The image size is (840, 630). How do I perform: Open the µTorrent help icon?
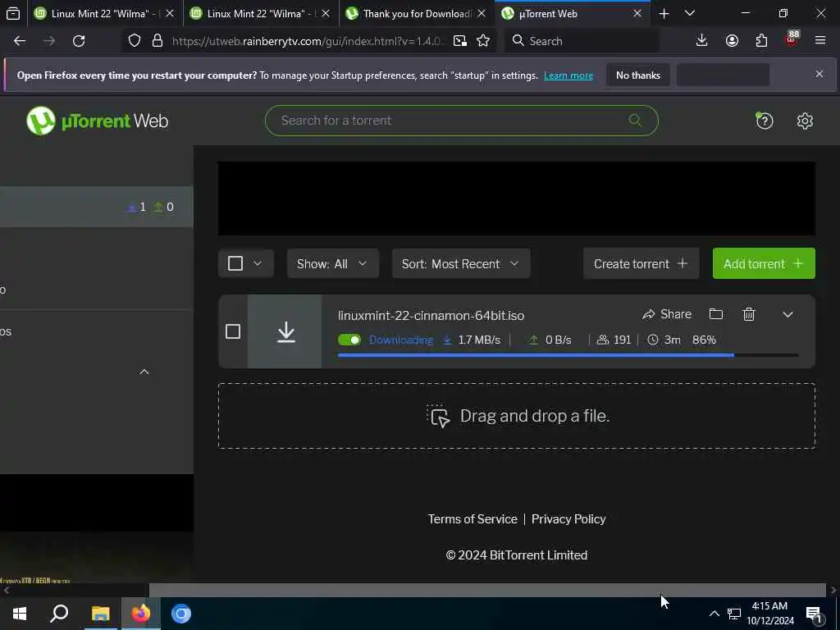click(x=764, y=121)
